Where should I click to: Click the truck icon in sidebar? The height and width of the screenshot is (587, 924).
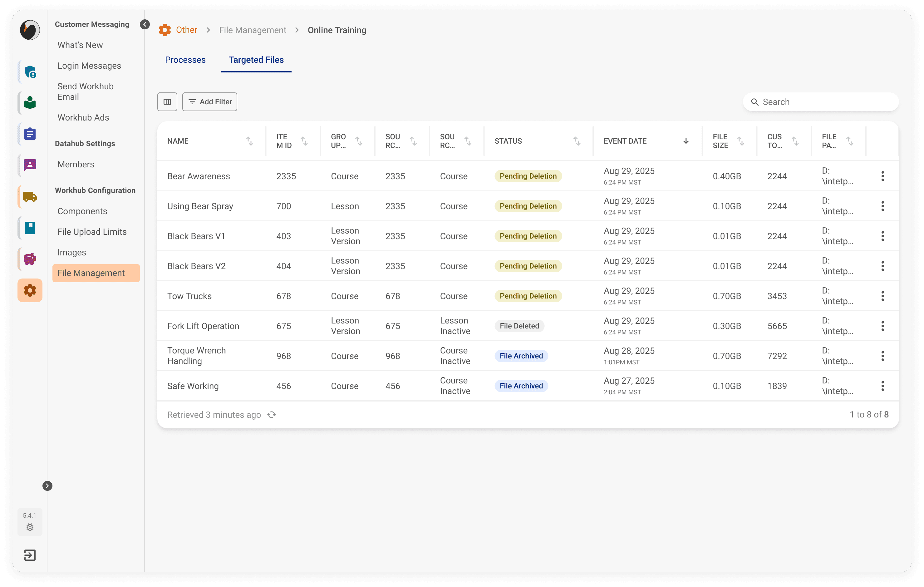30,197
